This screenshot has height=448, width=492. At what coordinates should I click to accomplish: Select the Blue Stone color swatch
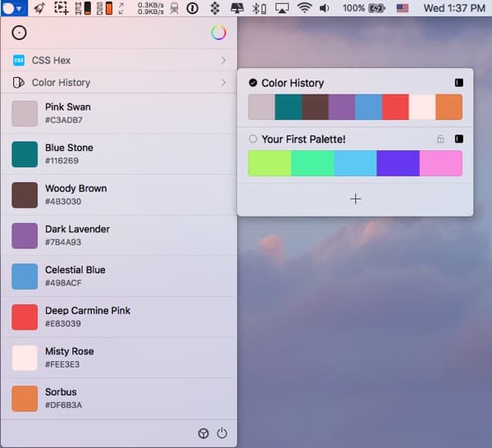click(25, 154)
